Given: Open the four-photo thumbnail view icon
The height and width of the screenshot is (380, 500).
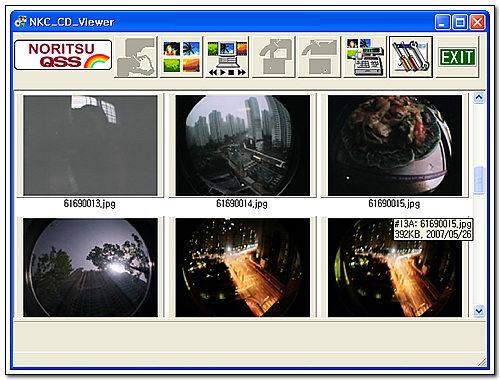Looking at the screenshot, I should click(182, 57).
